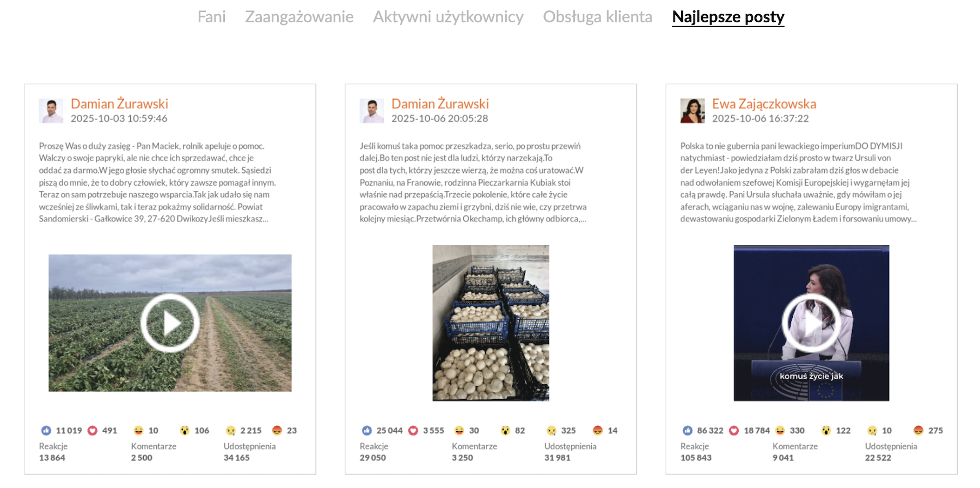Image resolution: width=980 pixels, height=488 pixels.
Task: Open the Najlepsze posty tab
Action: pyautogui.click(x=728, y=17)
